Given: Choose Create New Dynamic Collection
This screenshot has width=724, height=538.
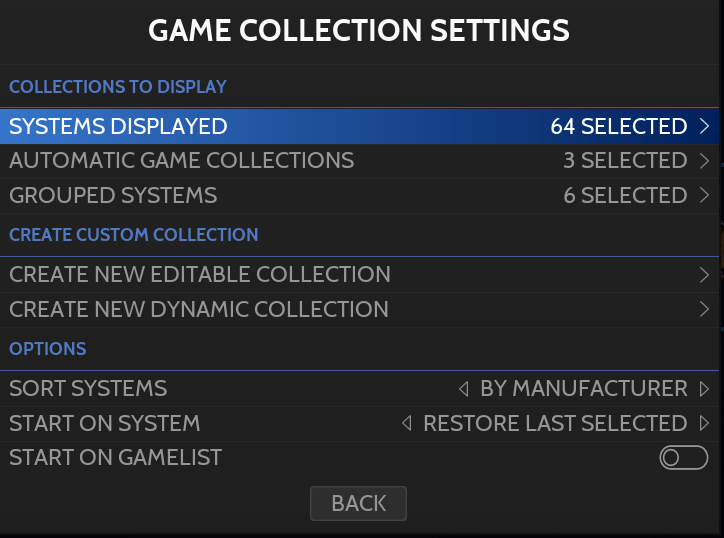Looking at the screenshot, I should [199, 309].
